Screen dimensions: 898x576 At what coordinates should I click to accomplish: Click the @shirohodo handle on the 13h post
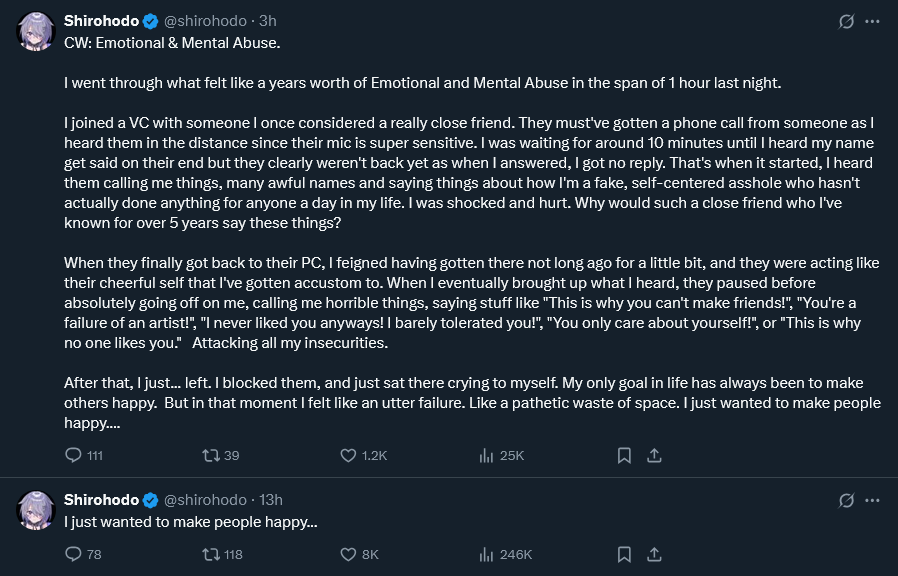[204, 500]
